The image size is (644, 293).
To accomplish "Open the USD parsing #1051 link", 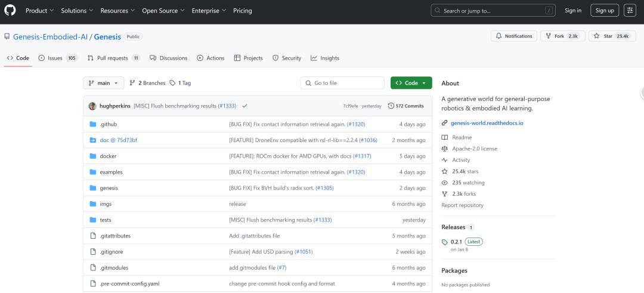I will click(304, 251).
